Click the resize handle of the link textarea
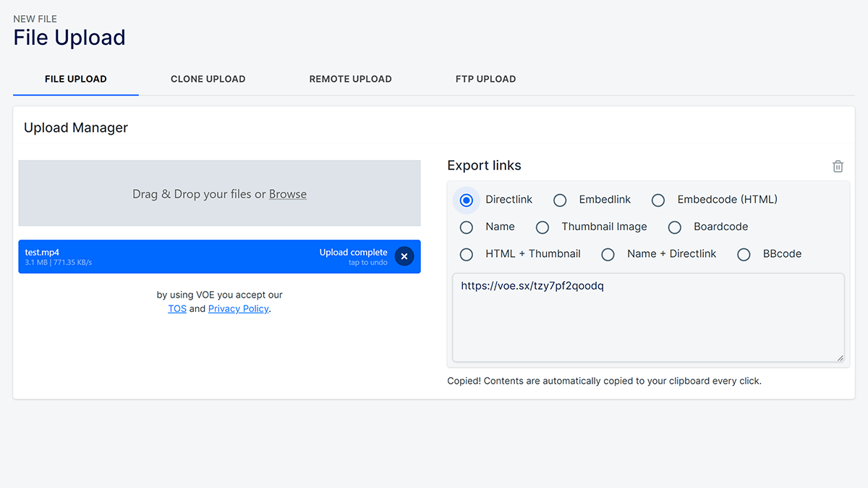868x488 pixels. (840, 358)
